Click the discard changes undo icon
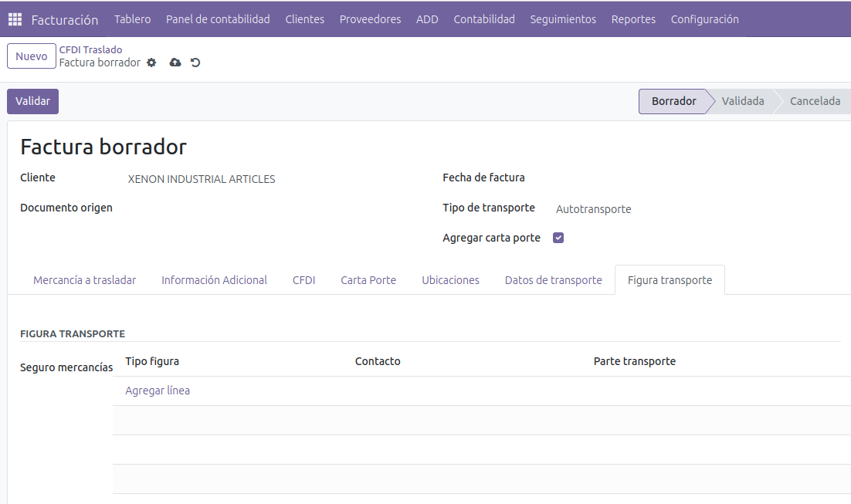This screenshot has height=504, width=851. [x=195, y=63]
